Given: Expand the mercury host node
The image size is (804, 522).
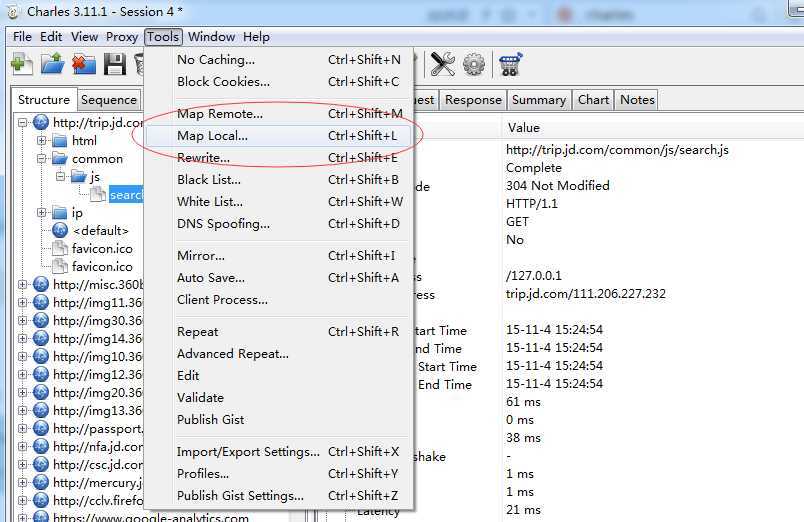Looking at the screenshot, I should 23,482.
